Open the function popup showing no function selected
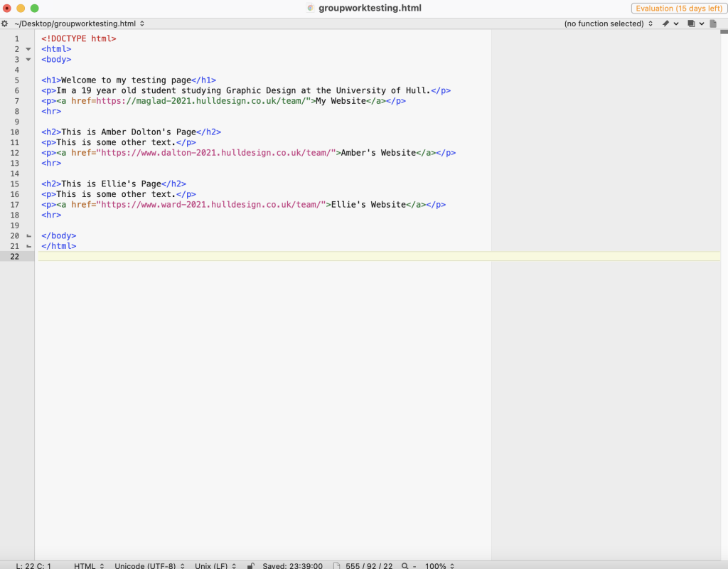The width and height of the screenshot is (728, 569). (x=609, y=23)
